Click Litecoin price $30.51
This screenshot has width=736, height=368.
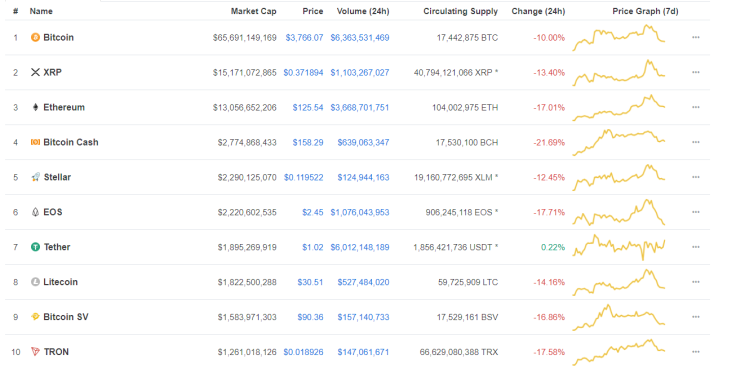[x=310, y=282]
